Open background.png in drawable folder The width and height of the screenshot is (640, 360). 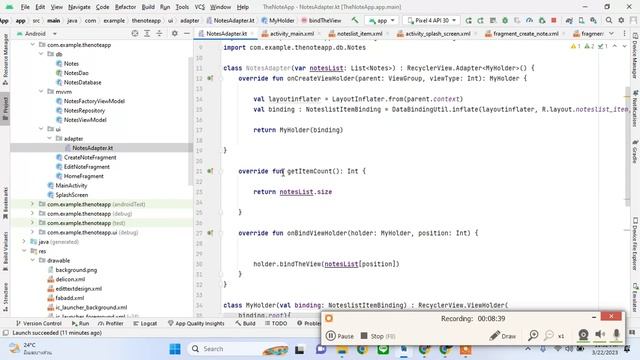pos(76,270)
